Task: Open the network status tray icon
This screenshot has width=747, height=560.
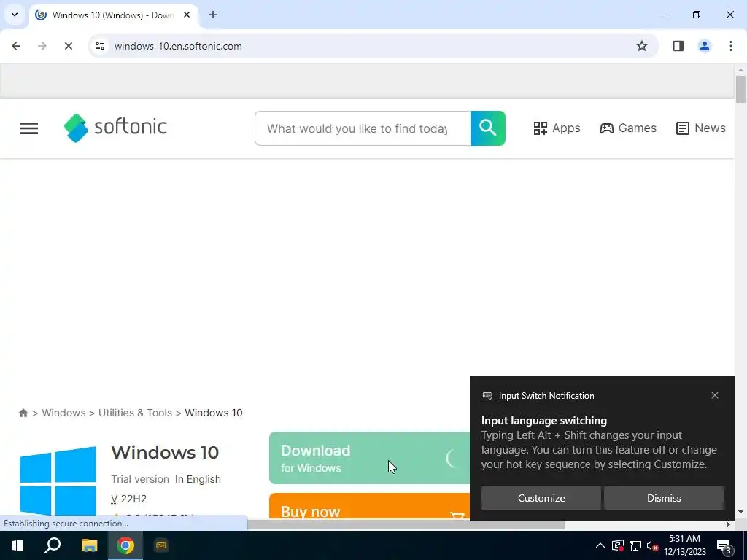Action: [x=635, y=545]
